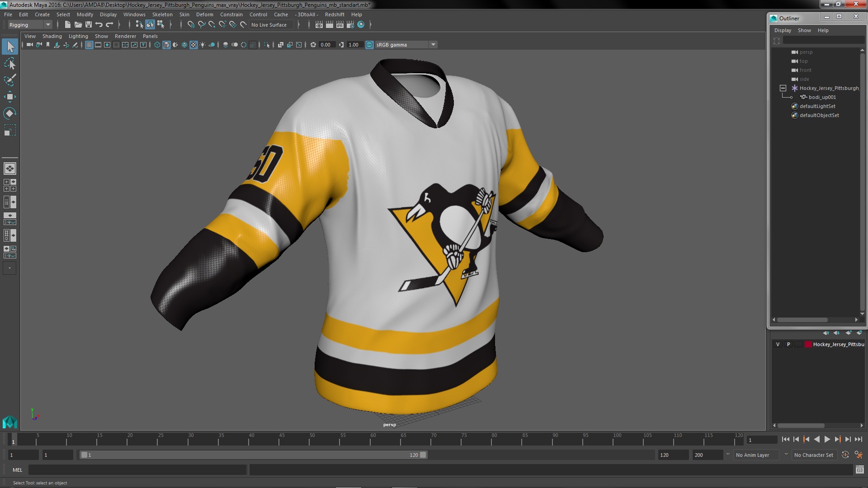Open the viewport Lighting menu
This screenshot has width=868, height=488.
coord(78,36)
